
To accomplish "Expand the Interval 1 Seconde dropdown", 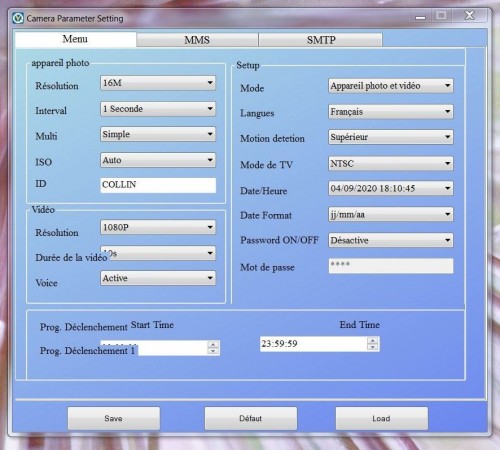I will [x=158, y=109].
